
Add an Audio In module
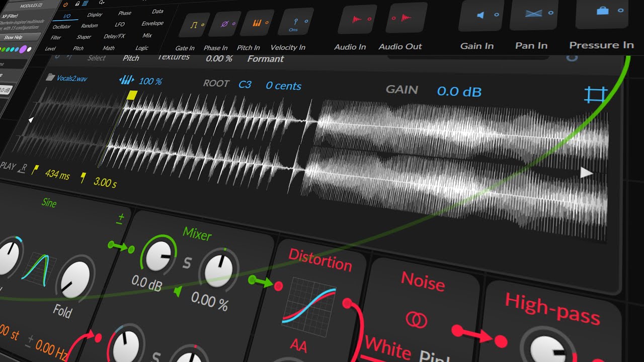[x=357, y=19]
